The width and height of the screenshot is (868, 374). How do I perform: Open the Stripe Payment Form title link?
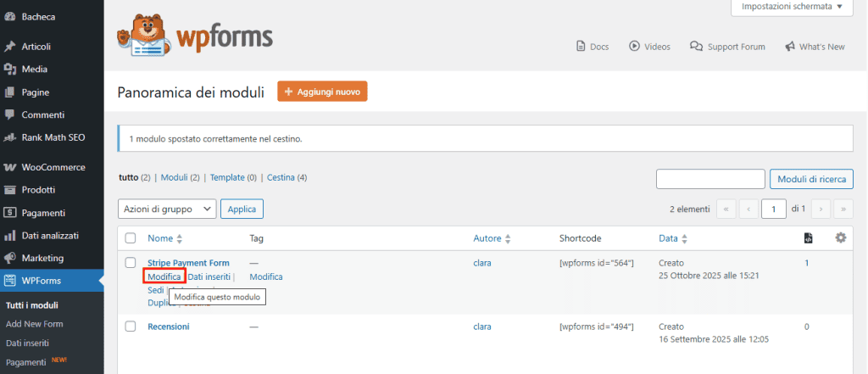click(188, 263)
